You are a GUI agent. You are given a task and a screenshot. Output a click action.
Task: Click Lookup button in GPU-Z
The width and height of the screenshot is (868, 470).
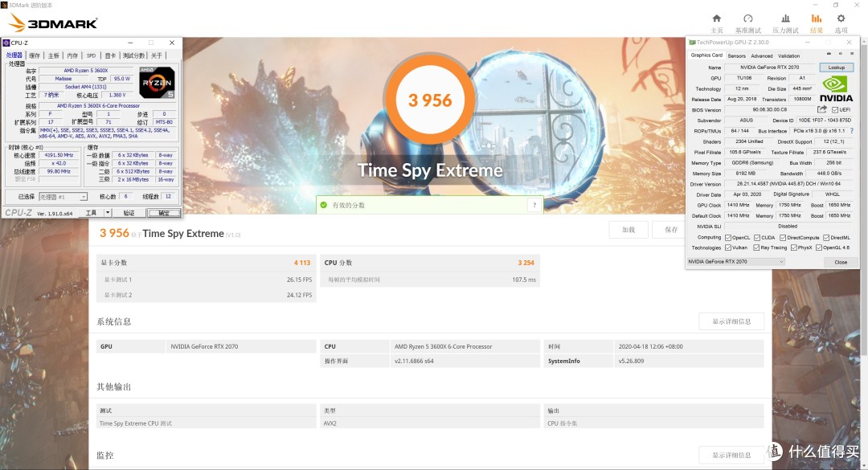tap(836, 67)
